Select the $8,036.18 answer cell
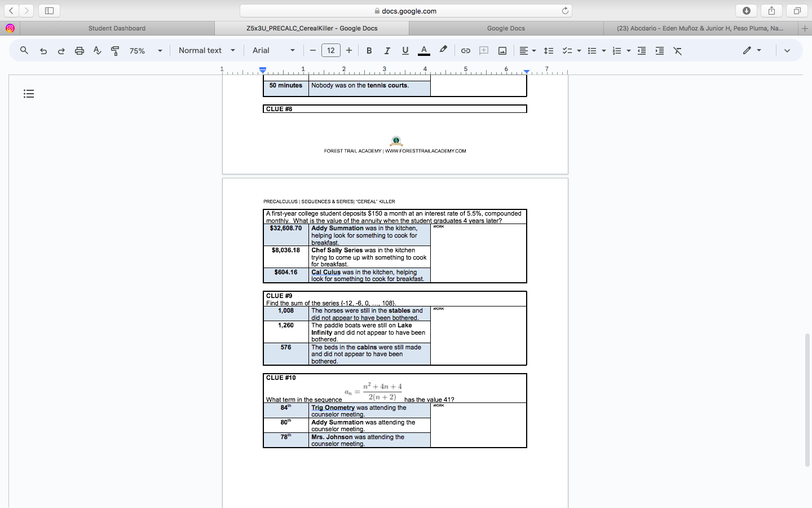The image size is (812, 508). coord(286,257)
